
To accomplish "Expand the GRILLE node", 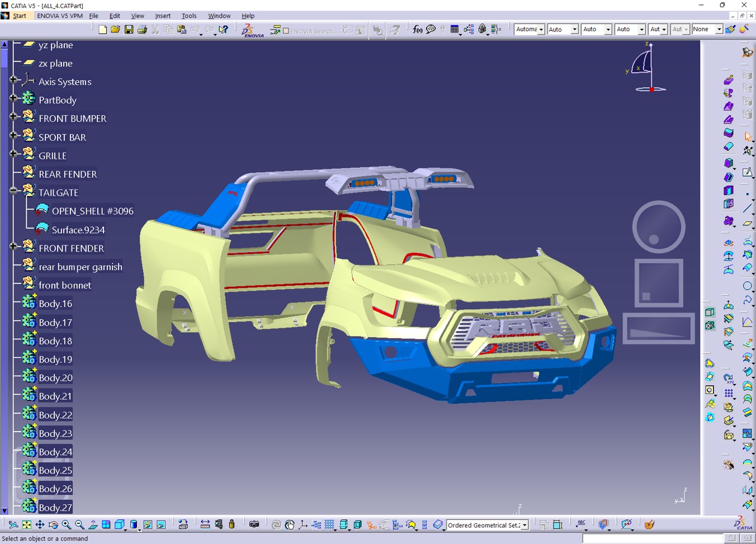I will point(13,154).
